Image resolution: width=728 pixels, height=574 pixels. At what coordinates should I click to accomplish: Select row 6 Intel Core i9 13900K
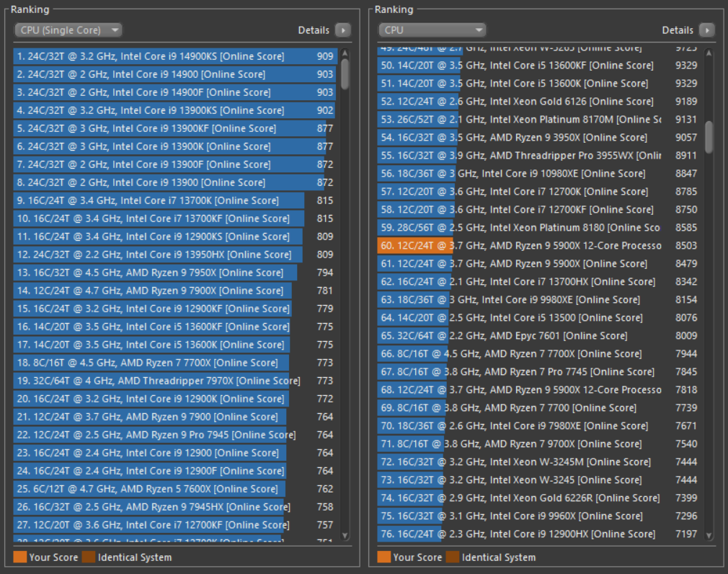[175, 147]
